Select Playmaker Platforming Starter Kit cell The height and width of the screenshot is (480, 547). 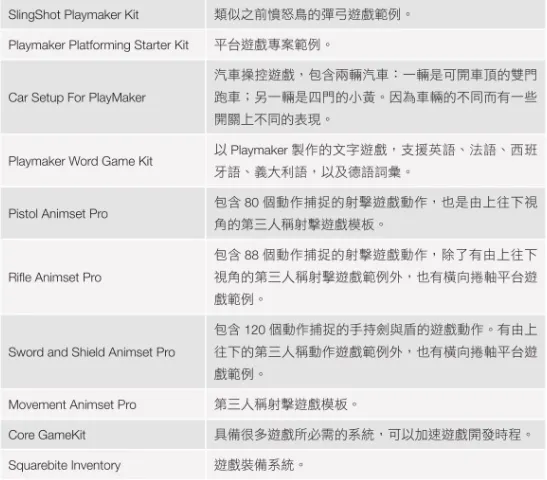click(103, 45)
